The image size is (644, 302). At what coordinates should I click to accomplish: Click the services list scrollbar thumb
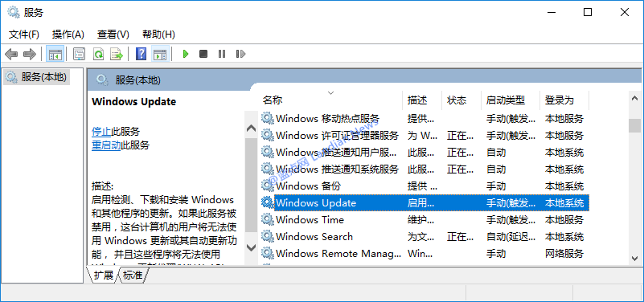[x=634, y=125]
